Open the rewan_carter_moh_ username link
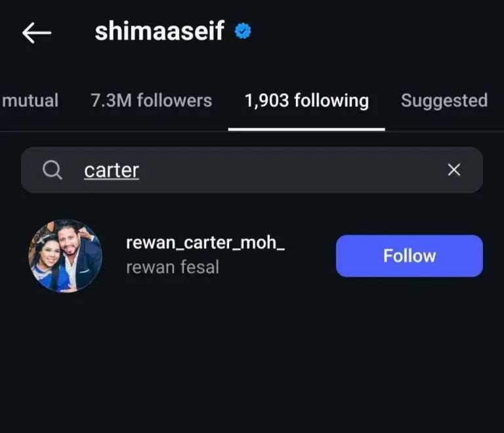The width and height of the screenshot is (504, 433). click(205, 243)
